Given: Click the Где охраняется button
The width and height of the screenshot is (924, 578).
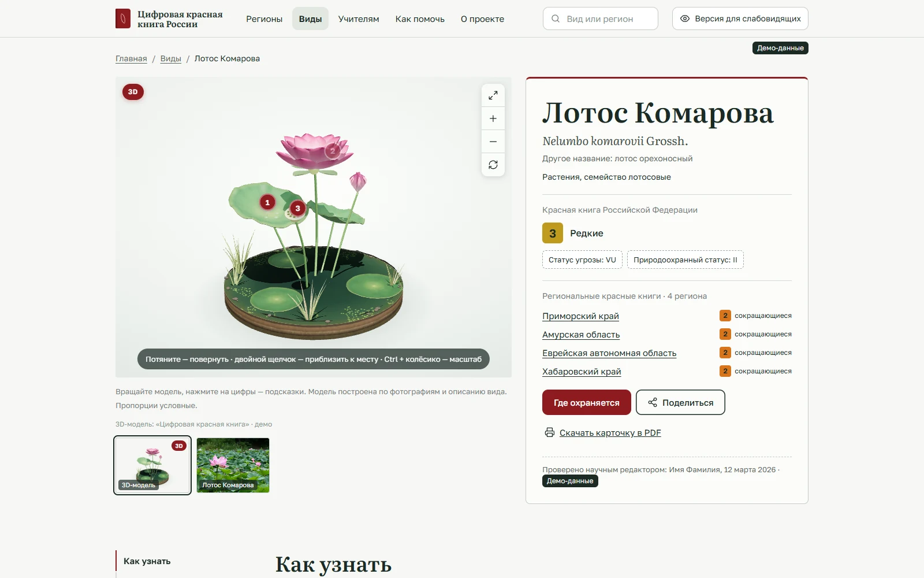Looking at the screenshot, I should point(587,402).
